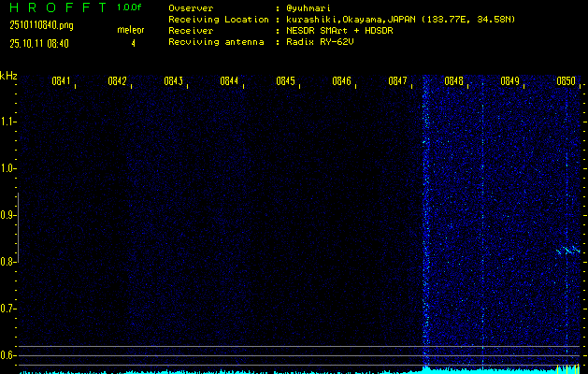588x374 pixels.
Task: Click the meteor echo trace near 0850
Action: click(x=568, y=250)
